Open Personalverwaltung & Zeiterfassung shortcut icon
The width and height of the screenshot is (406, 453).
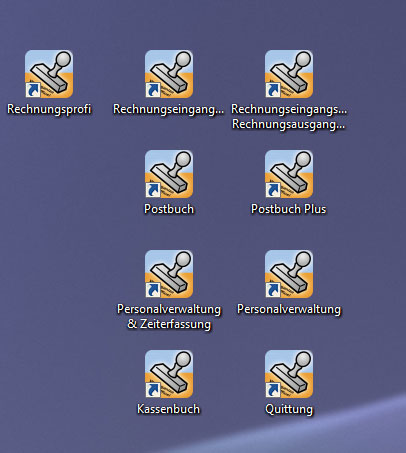pyautogui.click(x=169, y=274)
